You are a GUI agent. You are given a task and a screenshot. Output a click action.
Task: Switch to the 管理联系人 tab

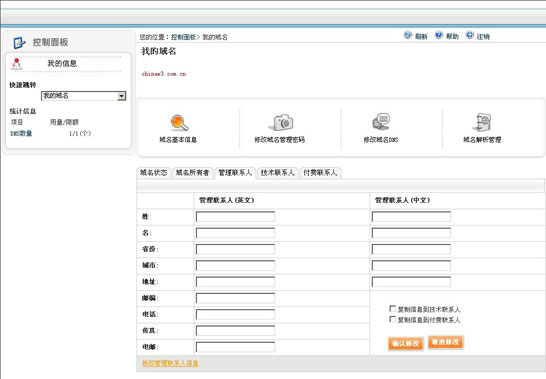pyautogui.click(x=235, y=173)
